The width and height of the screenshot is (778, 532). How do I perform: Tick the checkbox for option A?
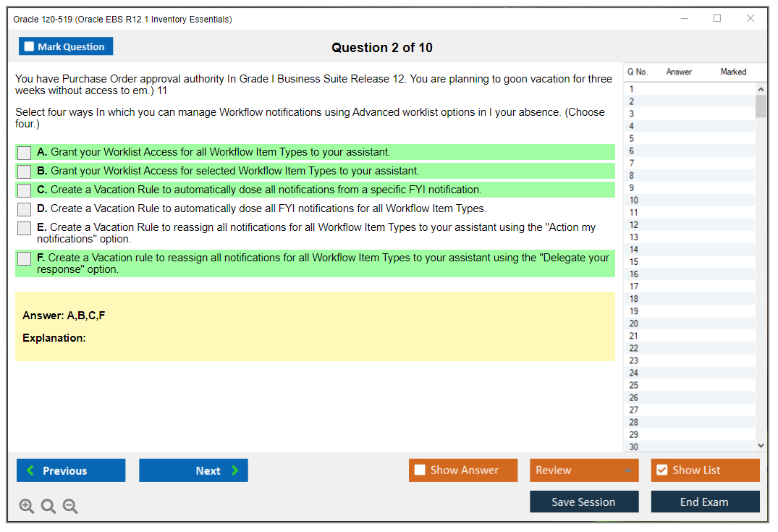tap(24, 153)
